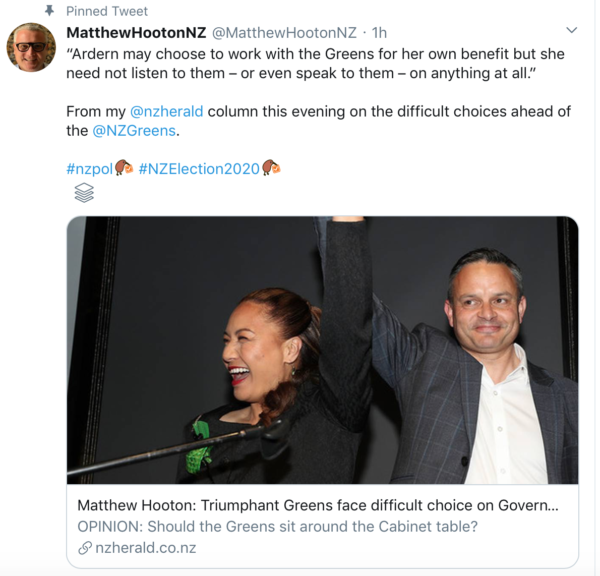600x576 pixels.
Task: Click the kiwi emoji after #nzpol
Action: (124, 167)
